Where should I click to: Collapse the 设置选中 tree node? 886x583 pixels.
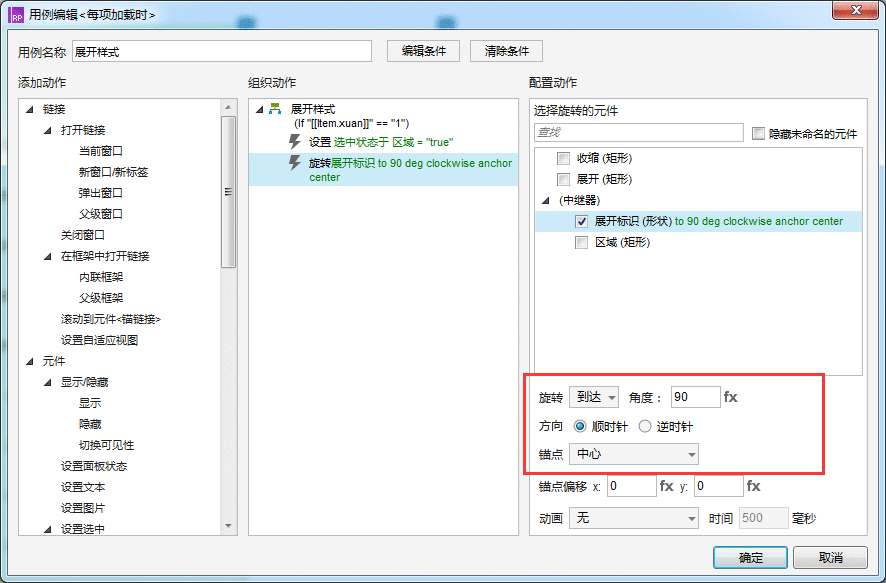pos(47,529)
